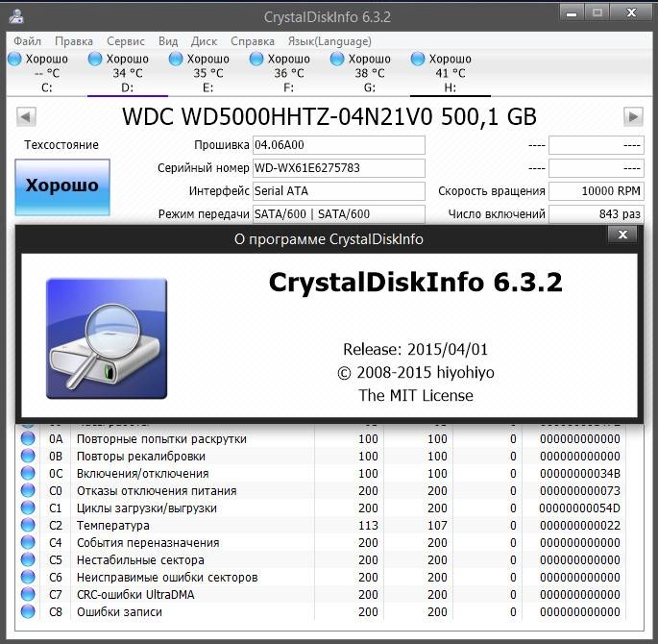This screenshot has width=658, height=644.
Task: Click raw value 000000000022
Action: [x=580, y=525]
